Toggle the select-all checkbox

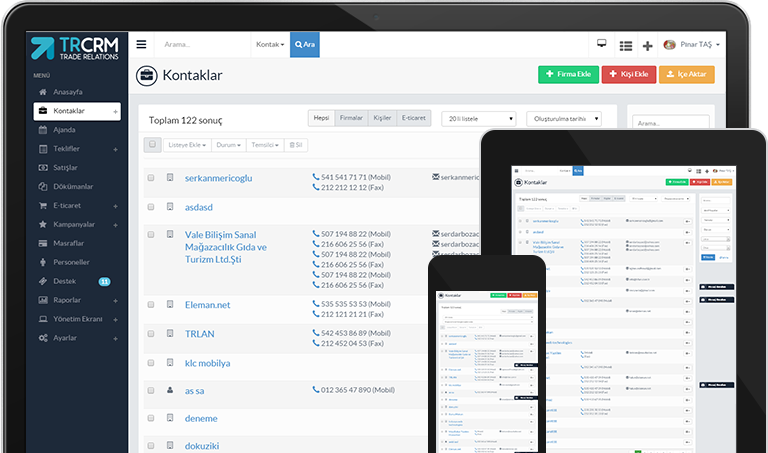pyautogui.click(x=152, y=145)
